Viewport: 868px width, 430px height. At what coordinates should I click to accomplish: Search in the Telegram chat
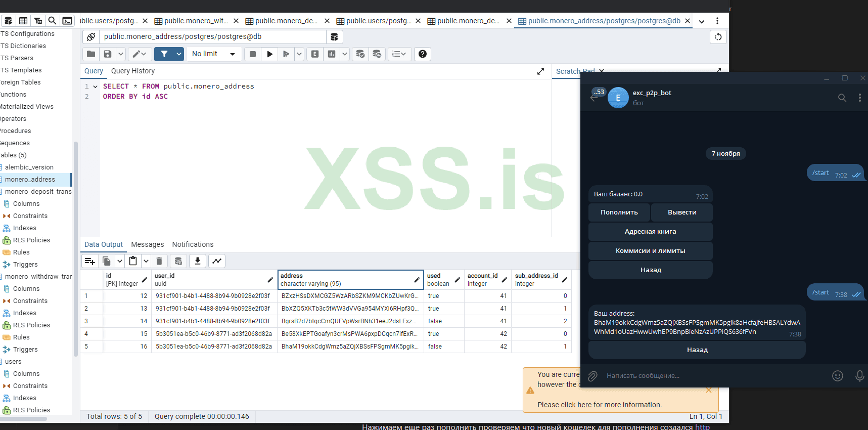pos(842,98)
